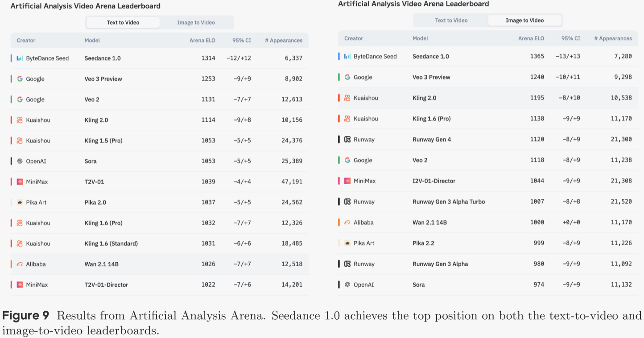Click Pika Art logo beside Pika 2.0

20,202
